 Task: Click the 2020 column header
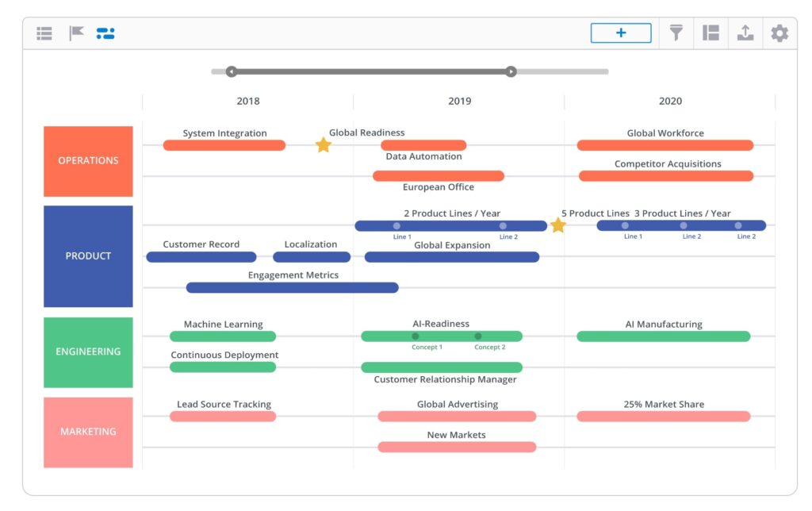[670, 101]
